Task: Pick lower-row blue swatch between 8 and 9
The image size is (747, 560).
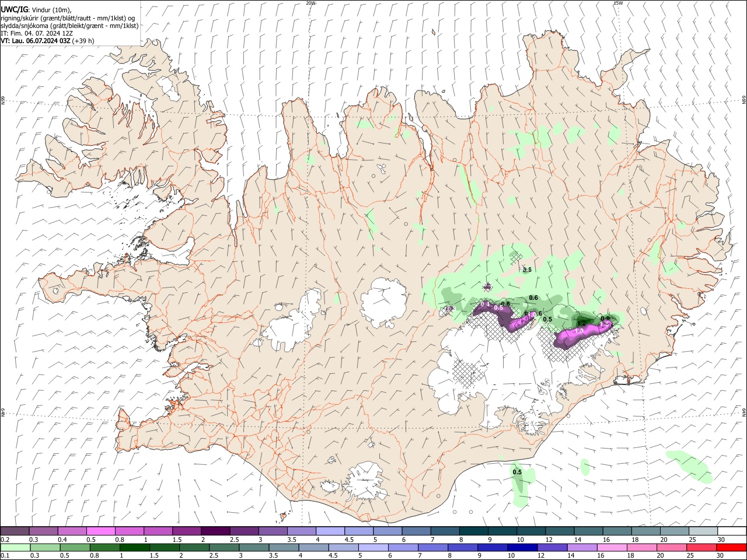Action: 462,547
